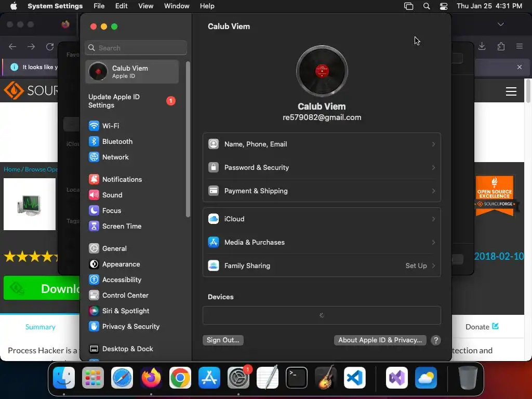
Task: Open the Help menu
Action: 207,6
